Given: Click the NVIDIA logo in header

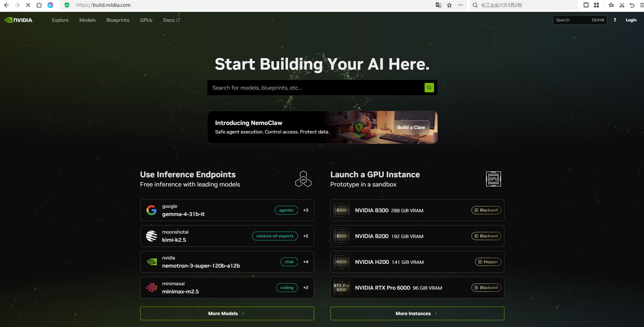Looking at the screenshot, I should tap(19, 20).
